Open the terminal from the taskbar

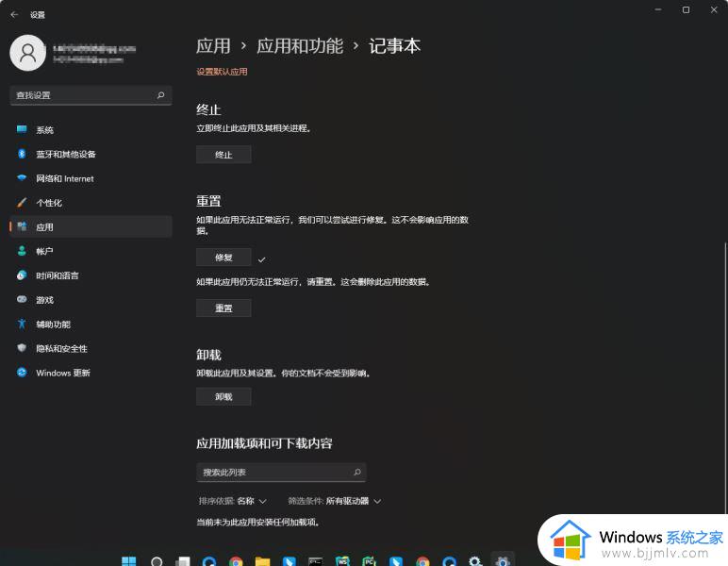316,561
